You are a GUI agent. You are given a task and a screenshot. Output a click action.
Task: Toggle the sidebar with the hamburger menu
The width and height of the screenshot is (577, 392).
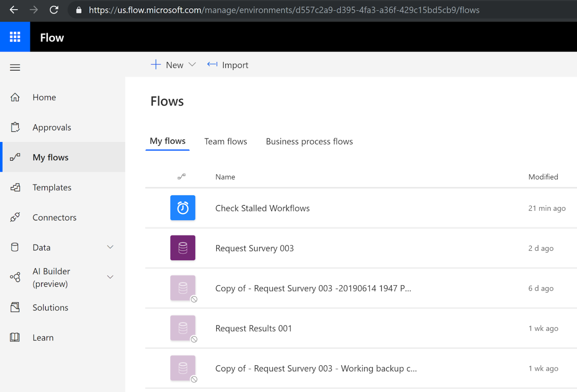point(15,67)
